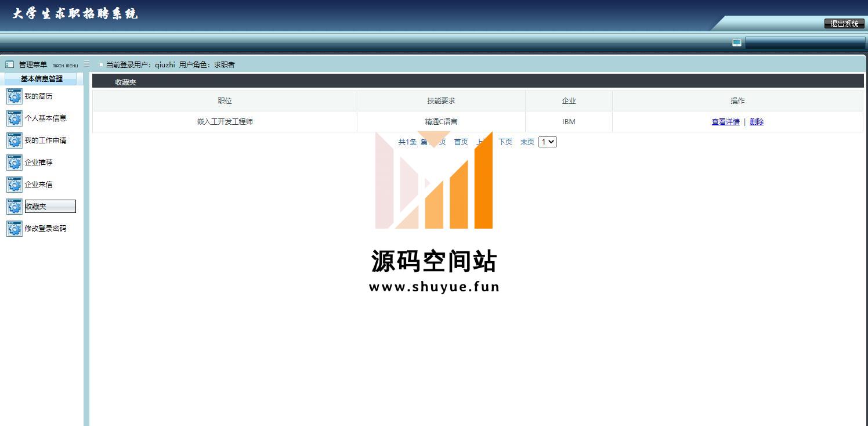Open 我的工作申请 menu item
Viewport: 868px width, 426px height.
click(45, 140)
